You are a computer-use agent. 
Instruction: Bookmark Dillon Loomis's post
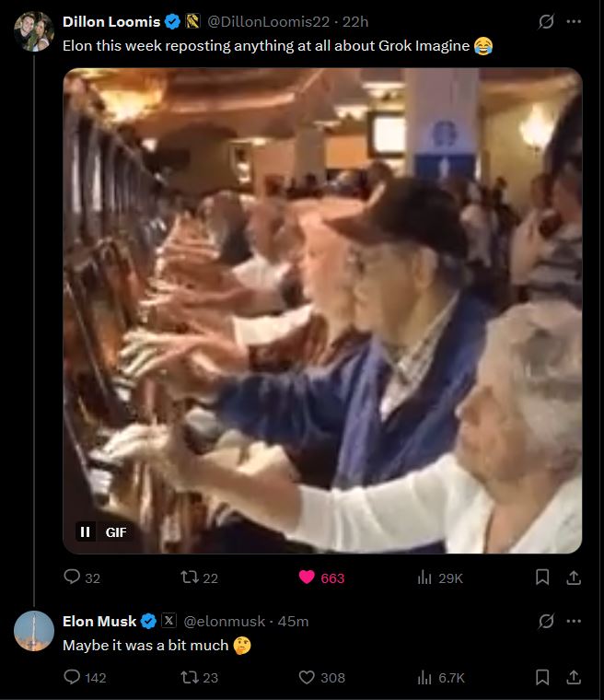coord(542,577)
